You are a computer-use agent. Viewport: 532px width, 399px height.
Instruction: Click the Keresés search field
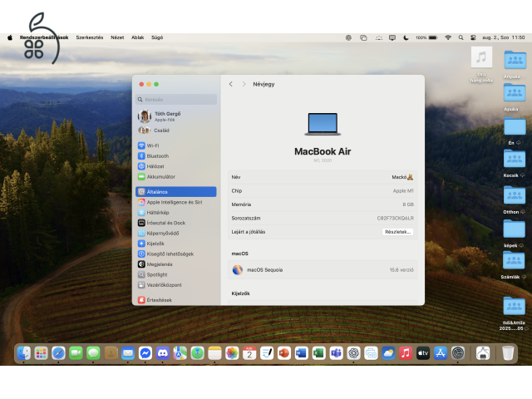point(176,100)
